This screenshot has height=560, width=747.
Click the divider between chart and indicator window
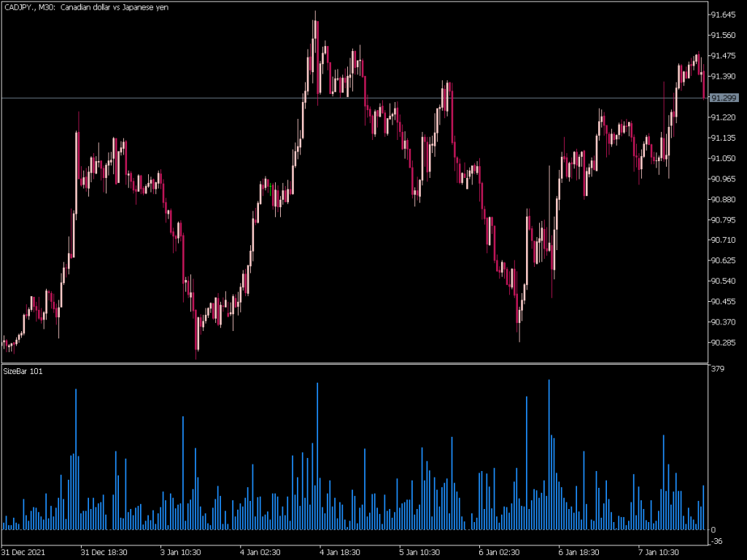(x=354, y=363)
